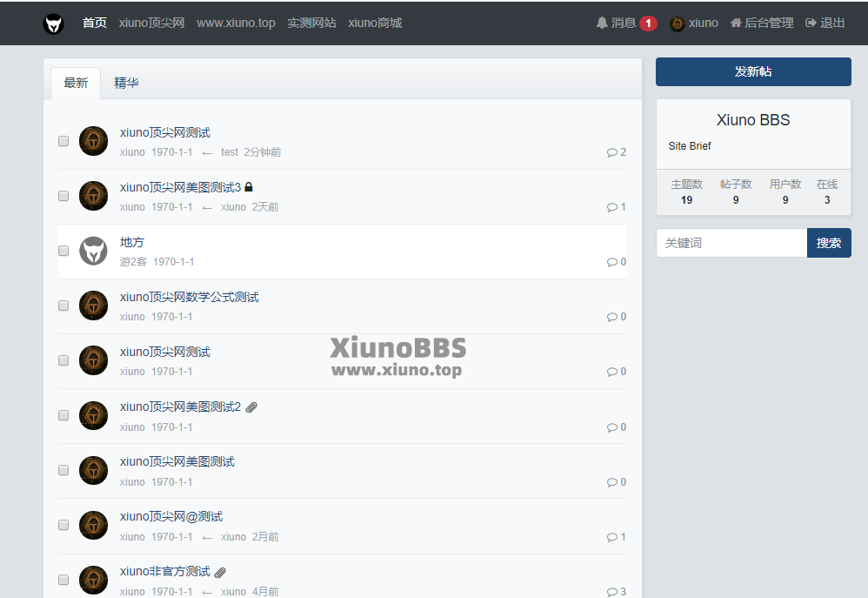Viewport: 868px width, 598px height.
Task: Check the box for xiuno非官方测试
Action: [x=63, y=580]
